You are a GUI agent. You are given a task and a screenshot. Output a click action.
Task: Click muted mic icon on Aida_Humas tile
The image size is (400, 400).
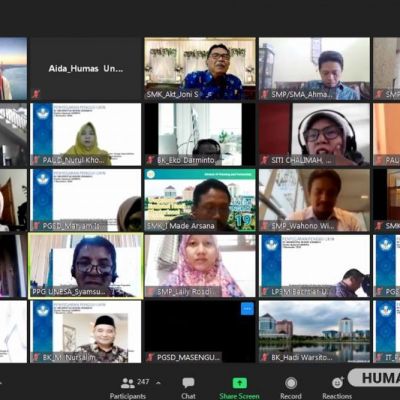[x=36, y=94]
